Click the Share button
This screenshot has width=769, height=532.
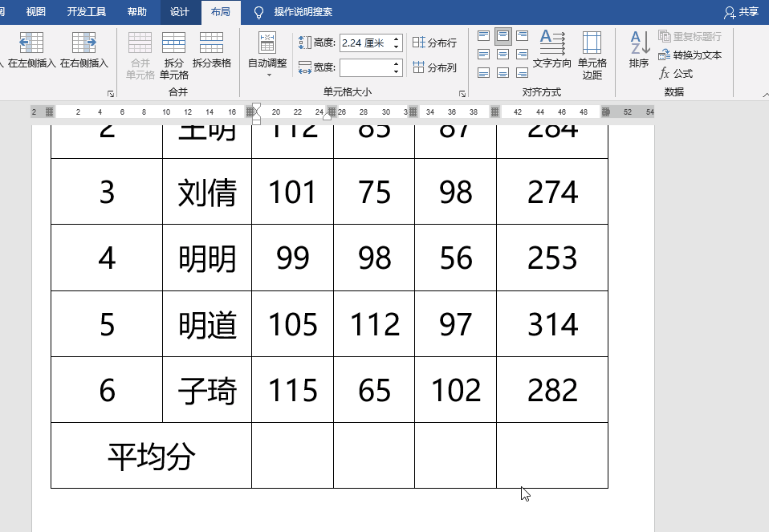tap(742, 12)
